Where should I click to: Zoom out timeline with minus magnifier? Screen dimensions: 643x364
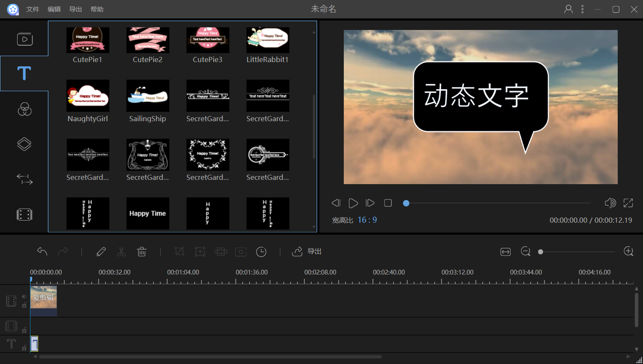click(526, 251)
